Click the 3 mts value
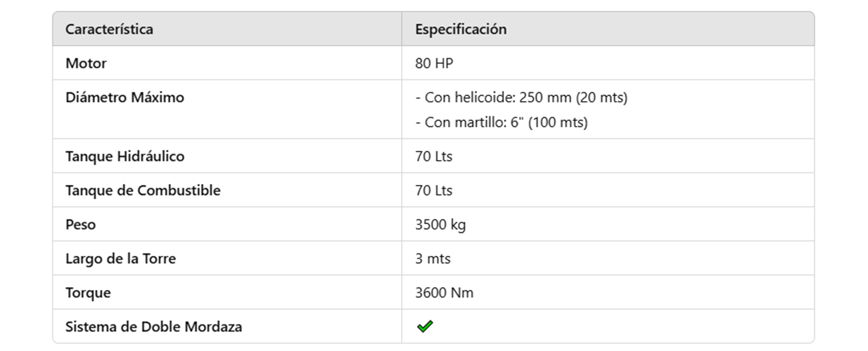This screenshot has height=351, width=868. (433, 259)
